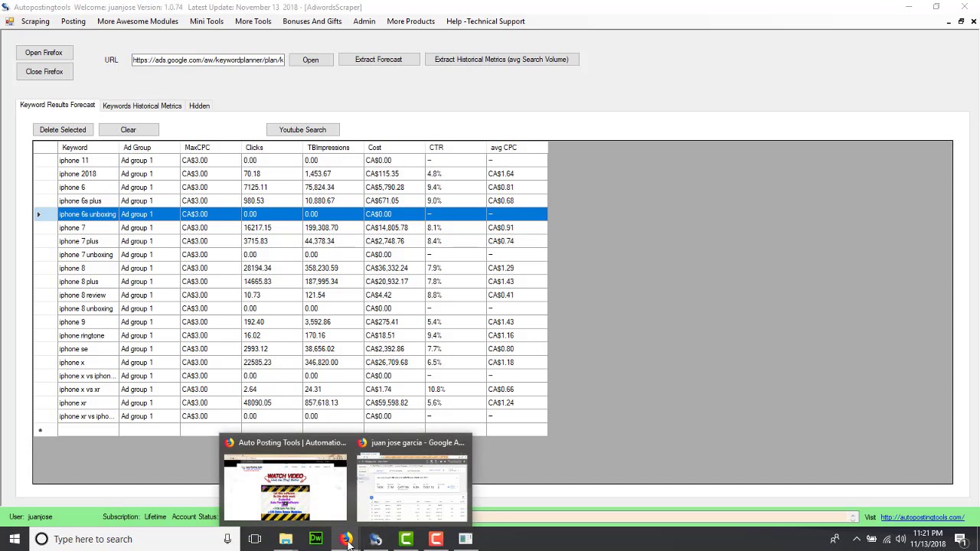Image resolution: width=980 pixels, height=551 pixels.
Task: Show hidden system tray icons
Action: (x=856, y=539)
